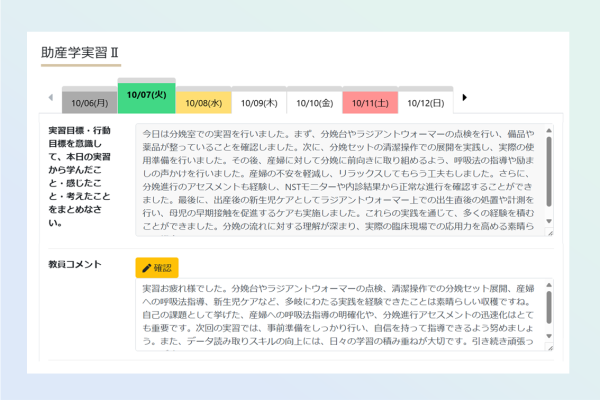Screen dimensions: 600x400
Task: Click the pencil icon in 確認 button
Action: pyautogui.click(x=147, y=268)
